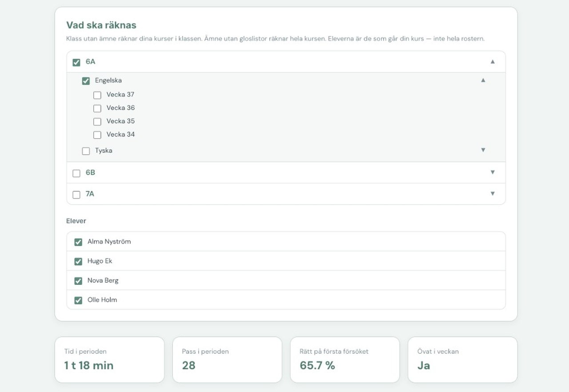Check the Tyska subject checkbox
This screenshot has height=392, width=569.
(x=86, y=151)
